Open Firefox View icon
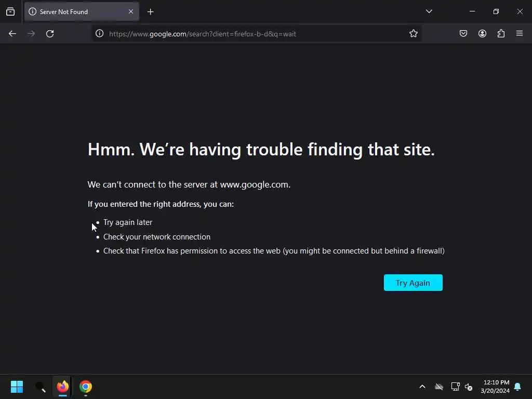The image size is (532, 399). click(10, 11)
